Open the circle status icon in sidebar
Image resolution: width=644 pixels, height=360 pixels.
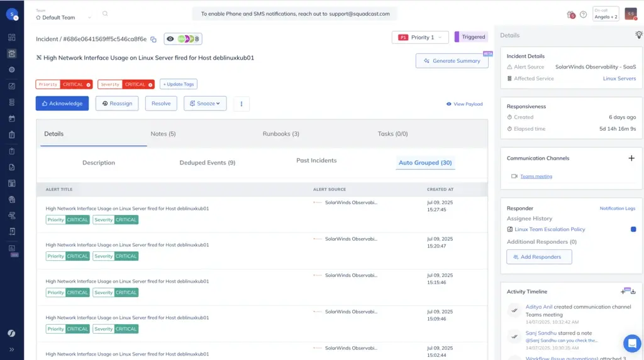coord(12,70)
